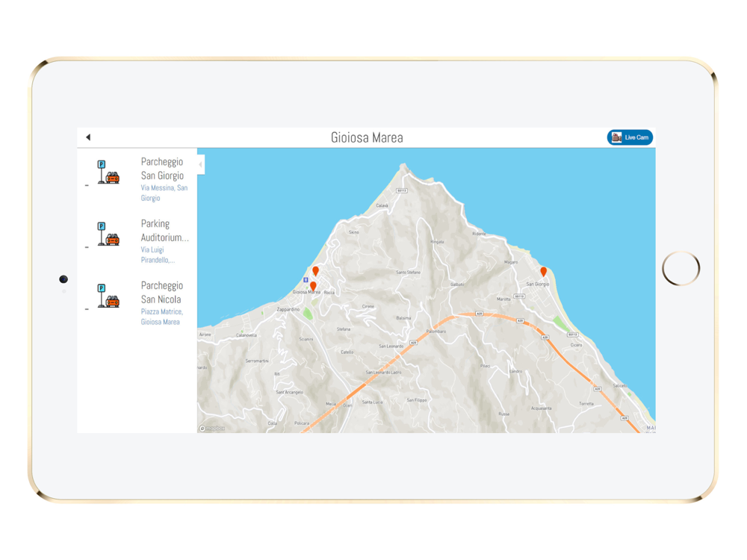Tap the tablet home button
Image resolution: width=747 pixels, height=560 pixels.
[681, 268]
